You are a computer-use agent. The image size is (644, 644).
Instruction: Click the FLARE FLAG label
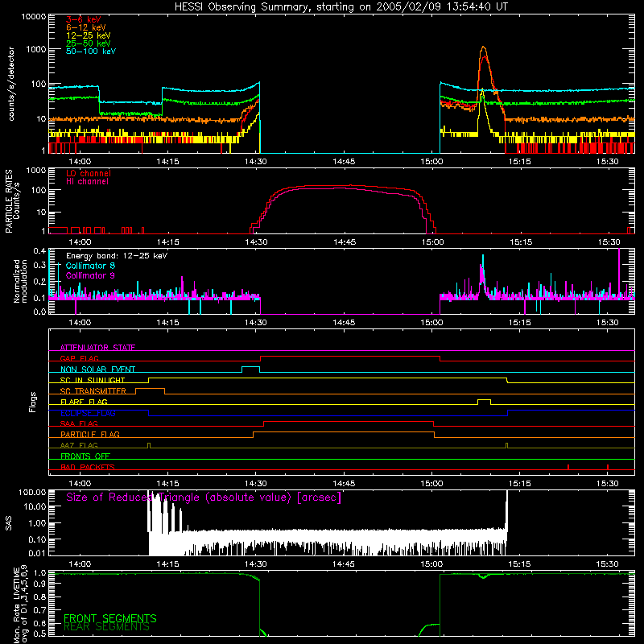pos(84,402)
